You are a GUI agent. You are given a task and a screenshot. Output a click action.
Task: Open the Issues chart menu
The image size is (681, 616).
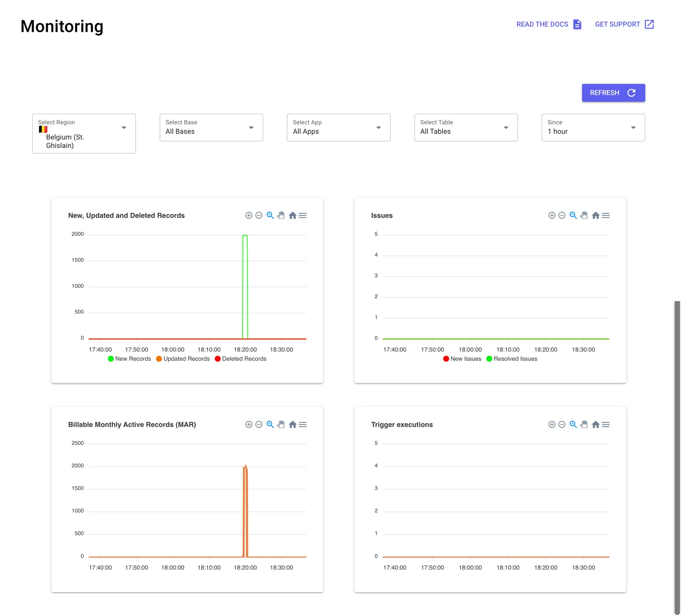coord(606,215)
